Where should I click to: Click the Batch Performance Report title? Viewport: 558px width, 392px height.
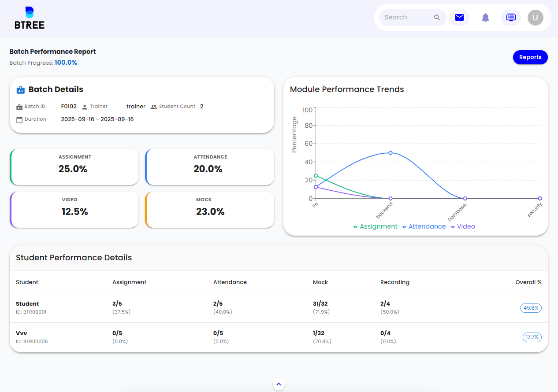pyautogui.click(x=52, y=52)
